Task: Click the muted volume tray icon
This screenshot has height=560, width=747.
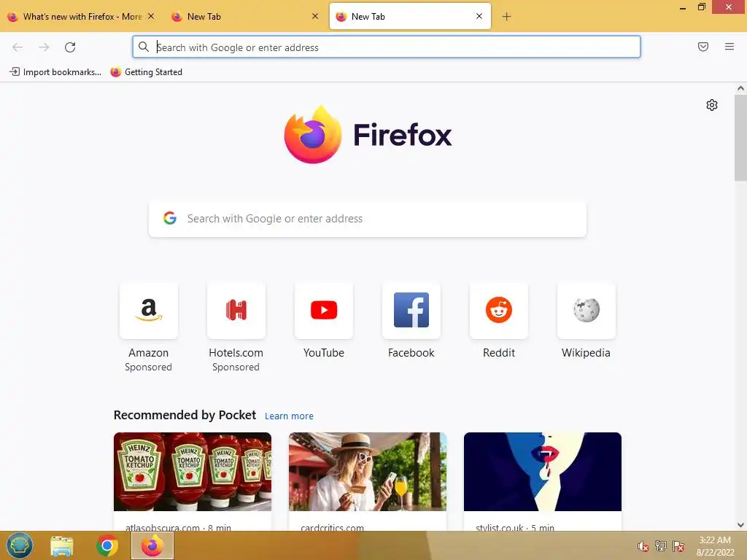Action: [643, 546]
